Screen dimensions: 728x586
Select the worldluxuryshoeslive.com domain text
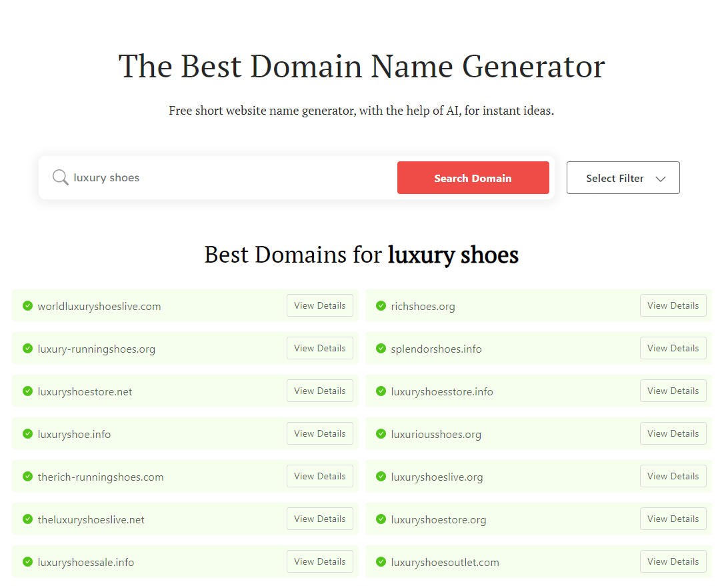point(99,307)
